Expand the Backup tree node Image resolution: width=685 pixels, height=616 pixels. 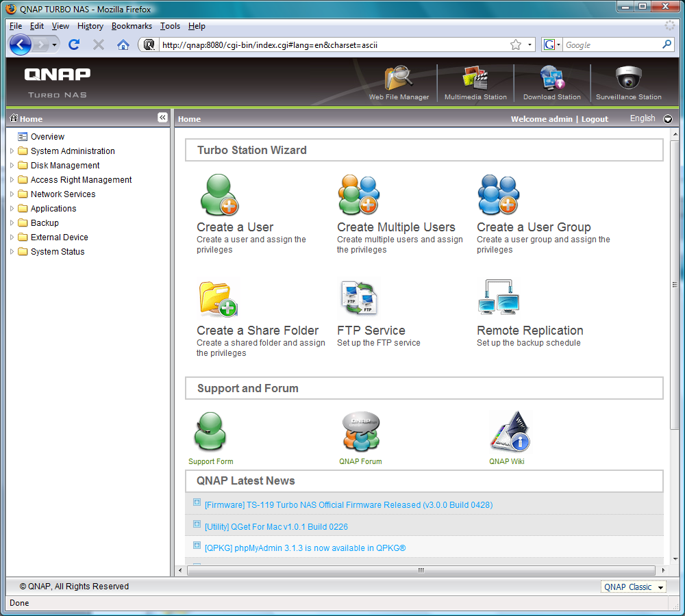coord(12,223)
